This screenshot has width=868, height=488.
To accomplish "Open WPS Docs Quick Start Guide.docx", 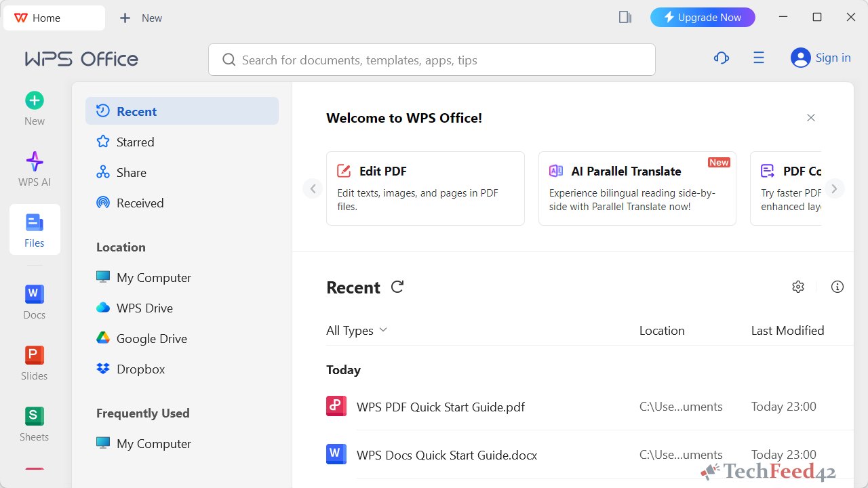I will [447, 455].
